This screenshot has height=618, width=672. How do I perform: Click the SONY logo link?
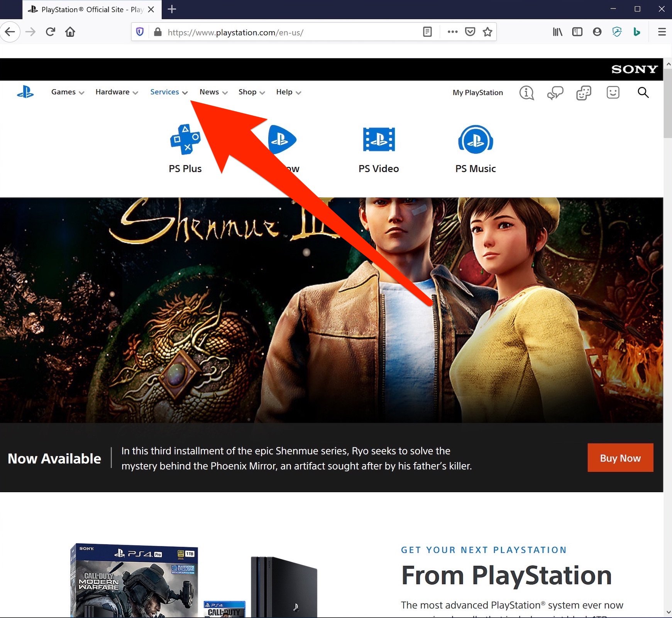635,69
